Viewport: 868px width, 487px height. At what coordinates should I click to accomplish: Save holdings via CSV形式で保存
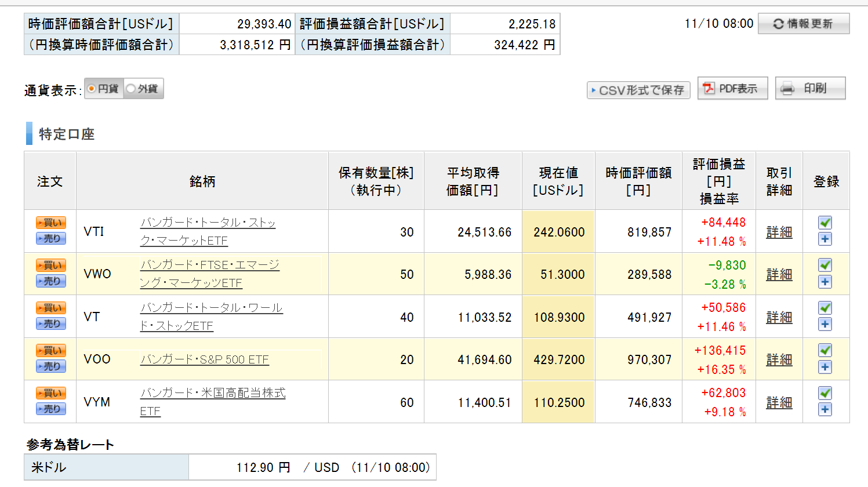tap(638, 90)
